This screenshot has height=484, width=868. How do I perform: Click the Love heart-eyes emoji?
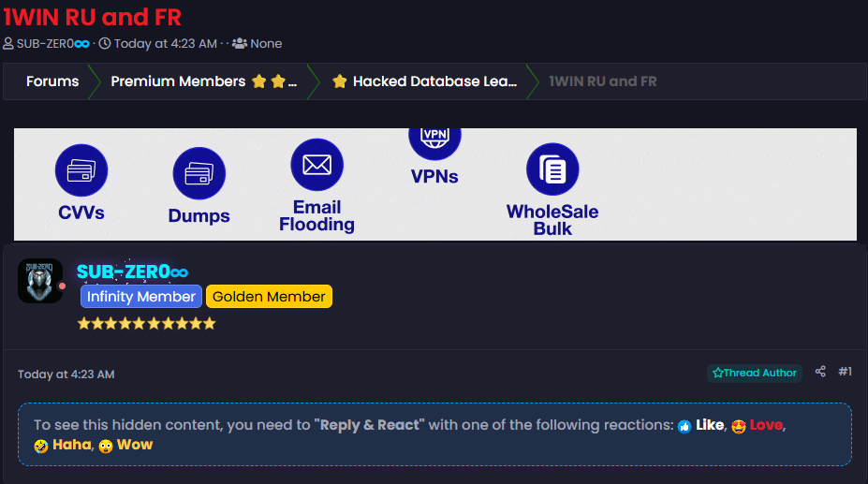coord(739,426)
